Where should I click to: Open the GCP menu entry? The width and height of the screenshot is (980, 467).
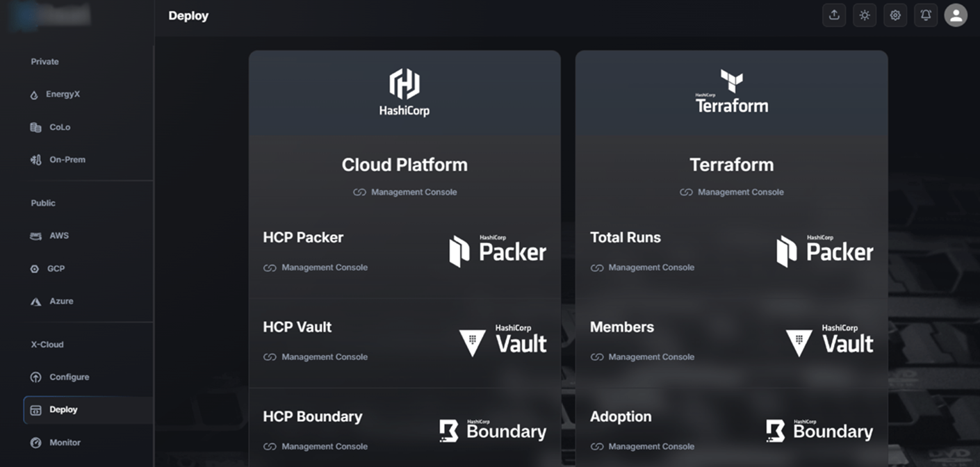point(56,268)
